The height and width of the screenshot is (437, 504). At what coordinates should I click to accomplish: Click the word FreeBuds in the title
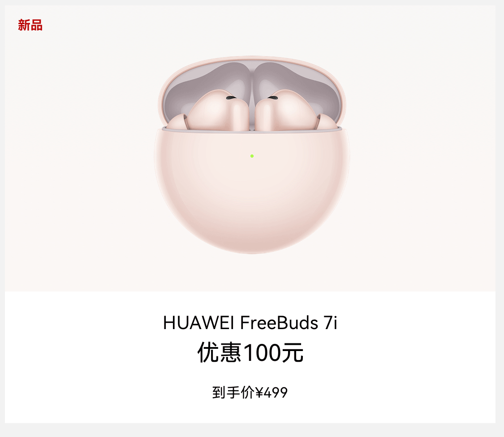(x=279, y=323)
